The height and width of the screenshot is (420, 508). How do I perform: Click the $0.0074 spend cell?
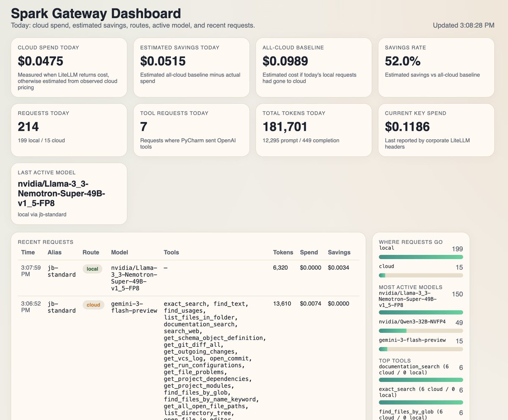coord(311,304)
